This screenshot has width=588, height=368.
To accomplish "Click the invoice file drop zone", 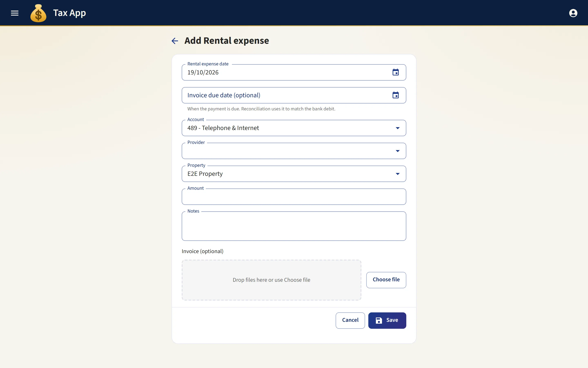I will tap(271, 280).
